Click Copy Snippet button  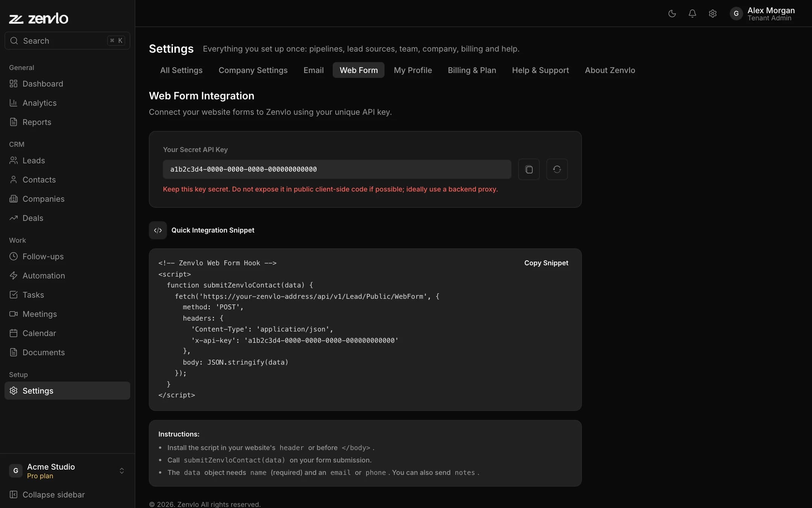(546, 263)
